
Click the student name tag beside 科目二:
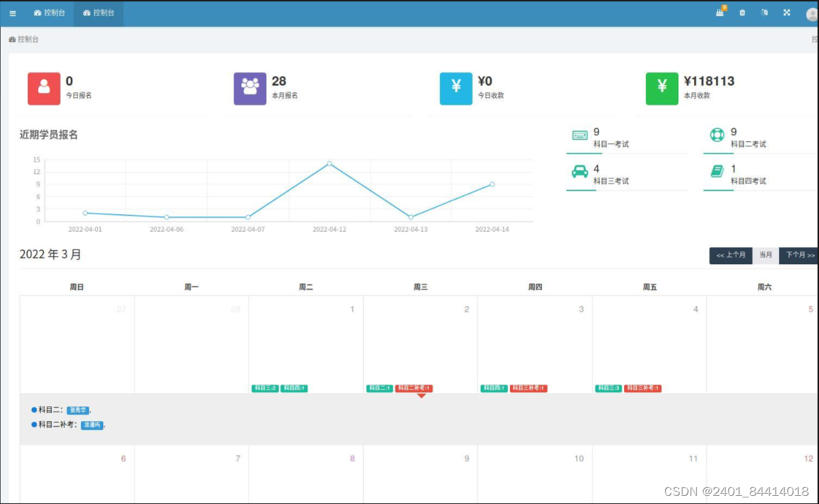pyautogui.click(x=78, y=410)
